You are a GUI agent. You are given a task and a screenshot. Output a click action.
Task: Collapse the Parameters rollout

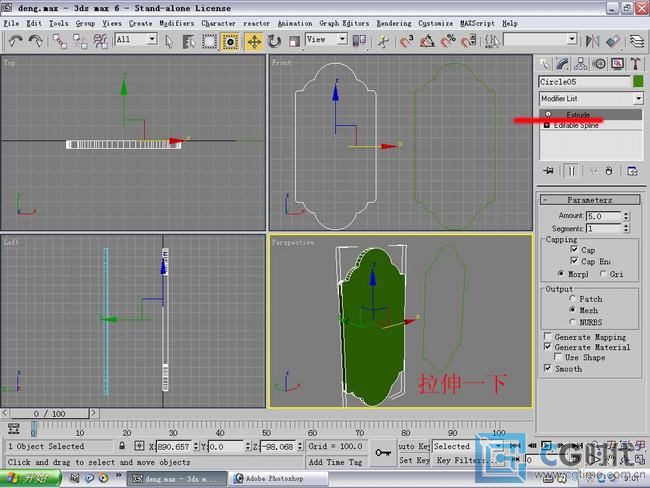tap(589, 200)
